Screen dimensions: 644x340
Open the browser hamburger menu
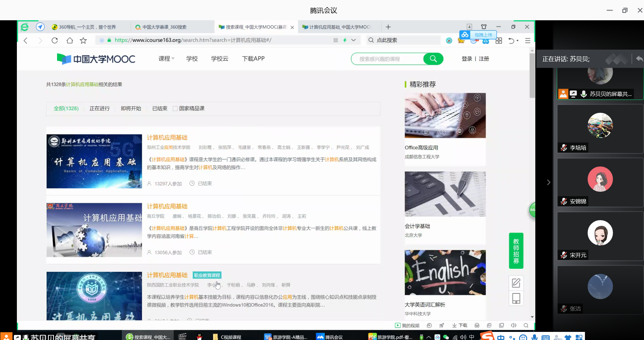(528, 41)
